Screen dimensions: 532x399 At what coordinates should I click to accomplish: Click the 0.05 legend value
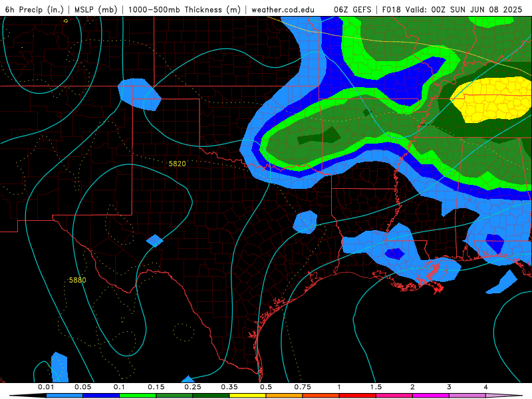(x=82, y=387)
